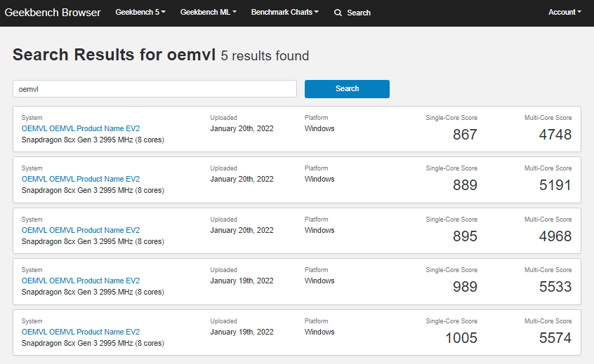Open the Geekbench Browser home link
Viewport: 594px width, 364px height.
53,13
